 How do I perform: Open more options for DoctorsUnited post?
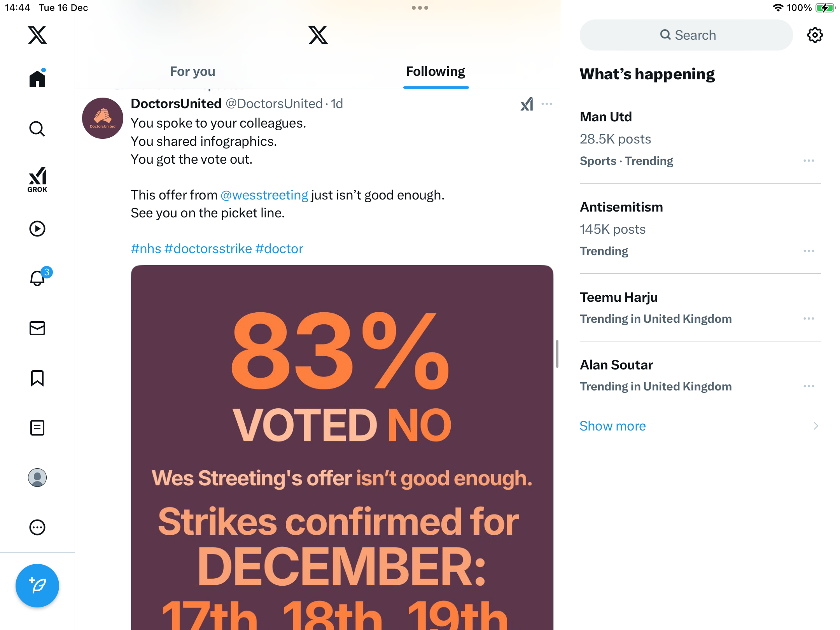tap(547, 104)
